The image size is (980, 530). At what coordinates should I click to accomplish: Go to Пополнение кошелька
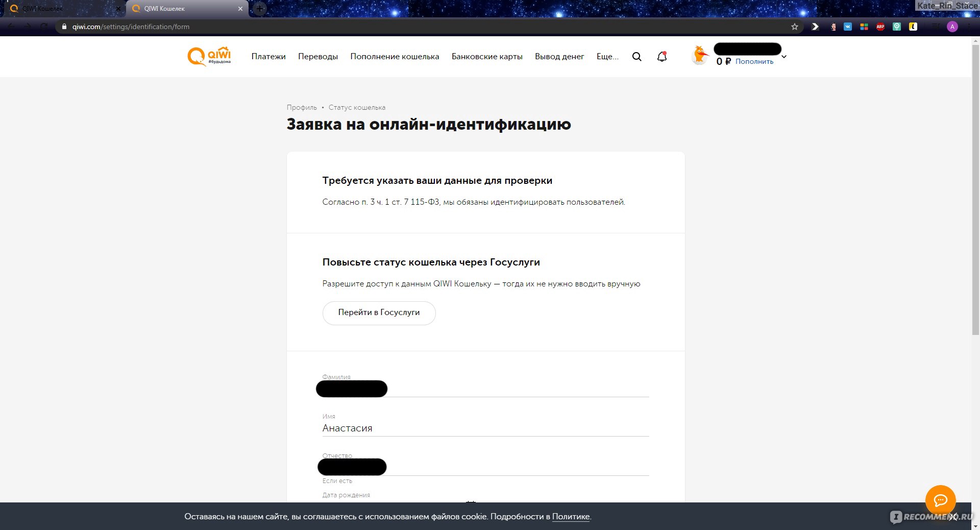(395, 57)
